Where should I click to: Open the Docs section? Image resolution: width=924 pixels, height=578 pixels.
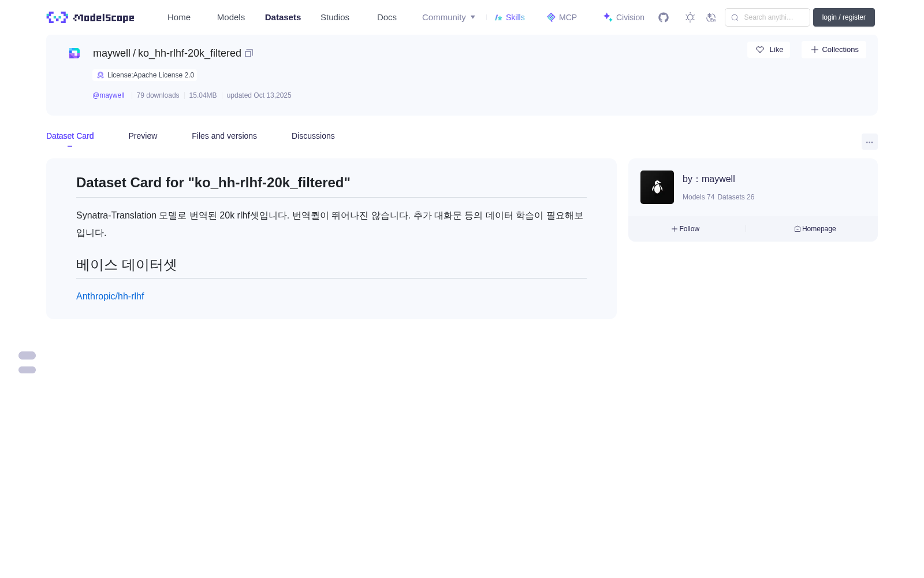coord(387,17)
